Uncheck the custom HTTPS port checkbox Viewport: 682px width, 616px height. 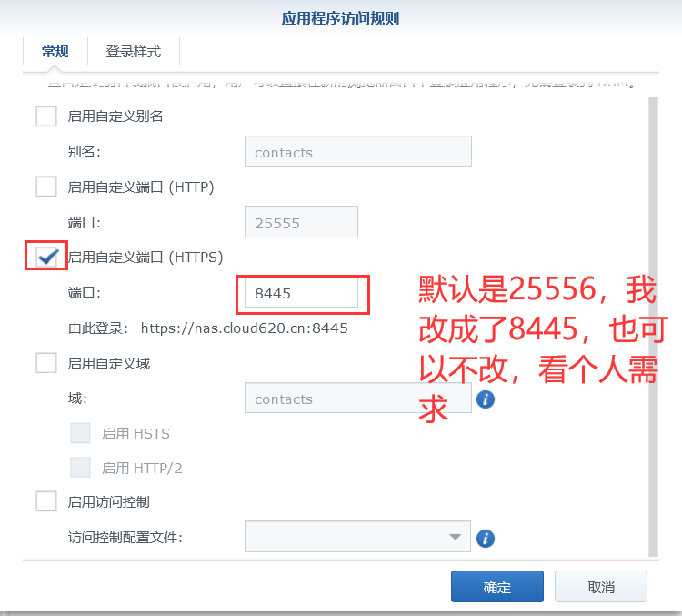tap(46, 257)
